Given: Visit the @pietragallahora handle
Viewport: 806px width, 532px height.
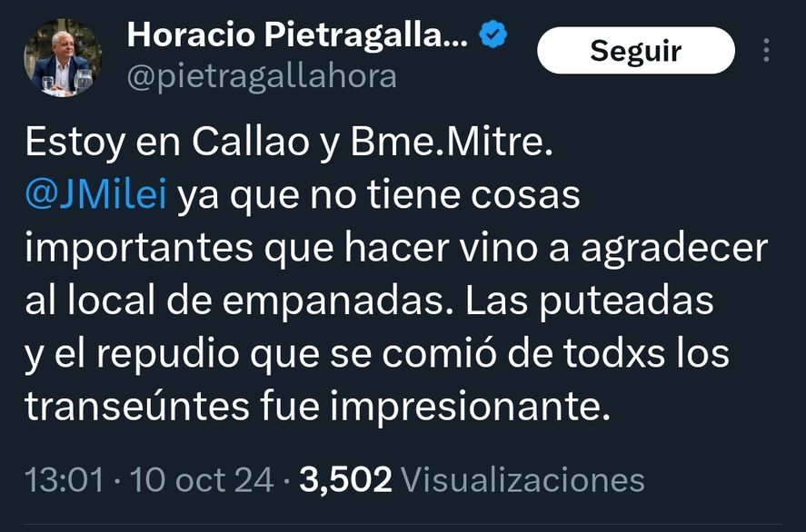Looking at the screenshot, I should pyautogui.click(x=262, y=77).
